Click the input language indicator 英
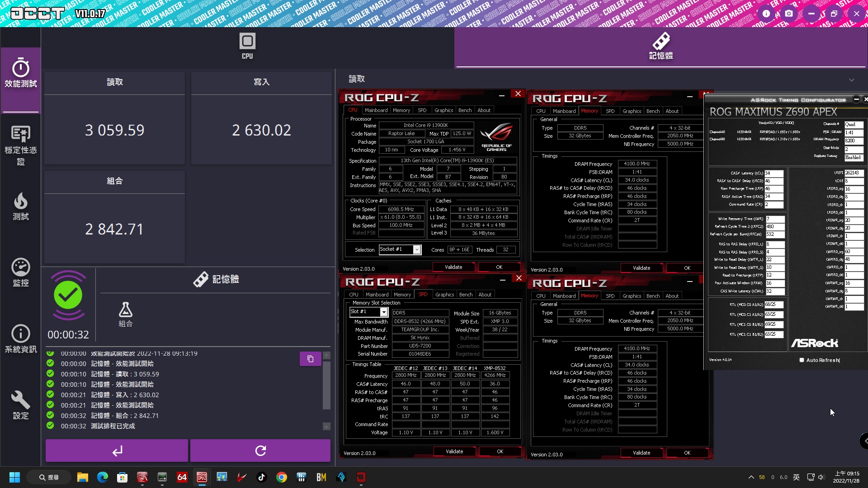Viewport: 868px width, 488px height. 796,477
